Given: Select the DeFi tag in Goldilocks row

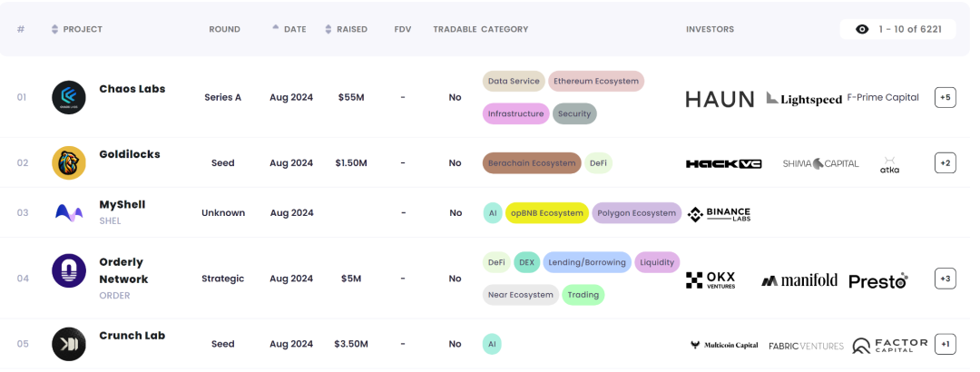Looking at the screenshot, I should (599, 163).
